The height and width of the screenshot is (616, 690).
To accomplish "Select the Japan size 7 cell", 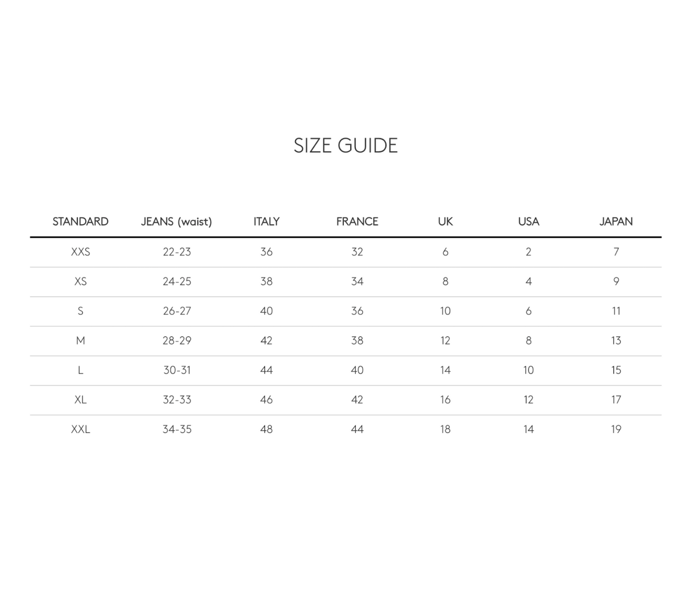I will click(616, 252).
